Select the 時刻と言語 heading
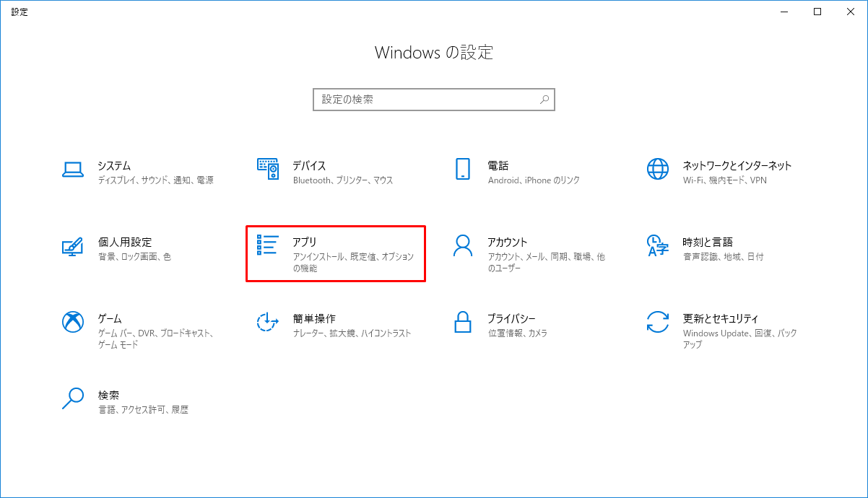Image resolution: width=868 pixels, height=498 pixels. (708, 242)
